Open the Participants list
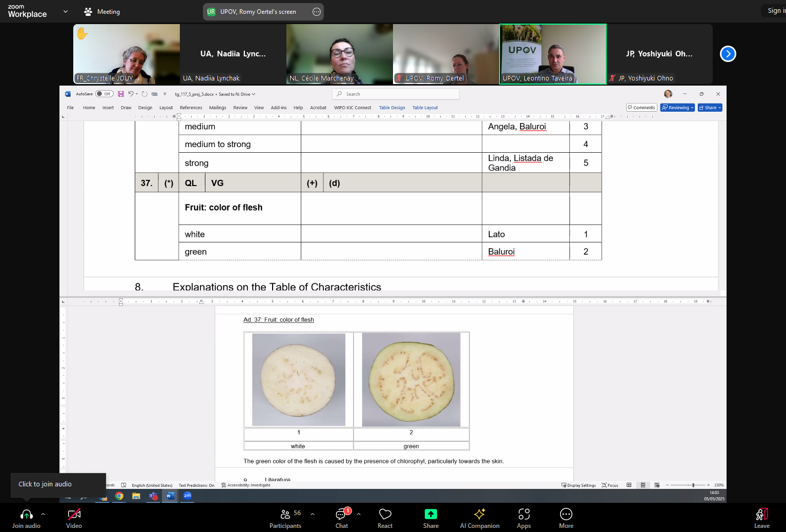This screenshot has width=786, height=532. pyautogui.click(x=285, y=515)
